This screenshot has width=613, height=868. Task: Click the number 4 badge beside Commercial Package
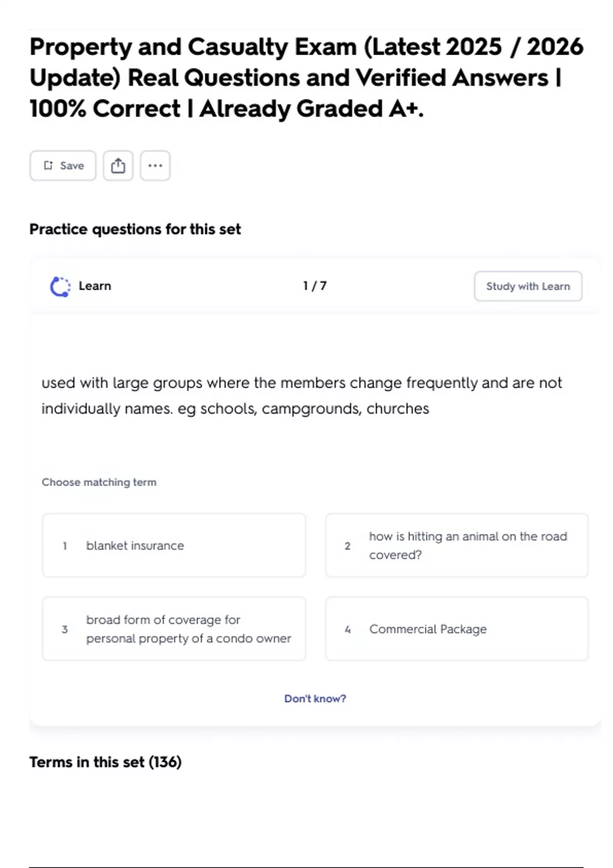347,629
